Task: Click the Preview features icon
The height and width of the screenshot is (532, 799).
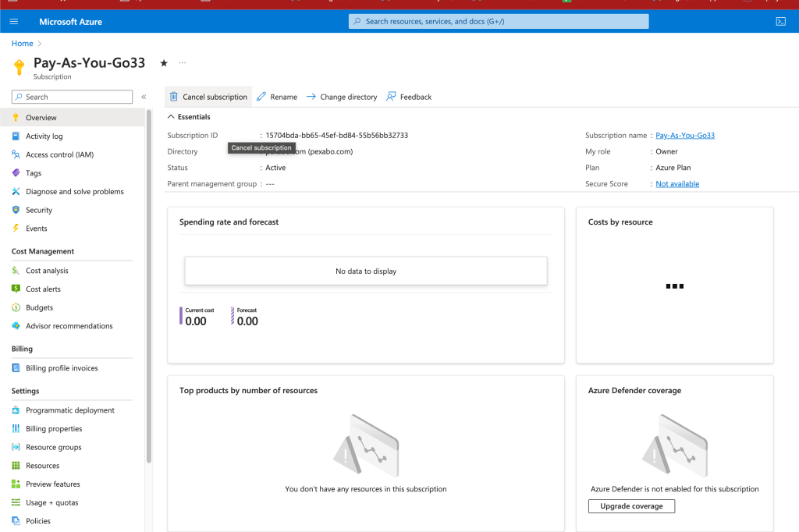Action: tap(16, 484)
